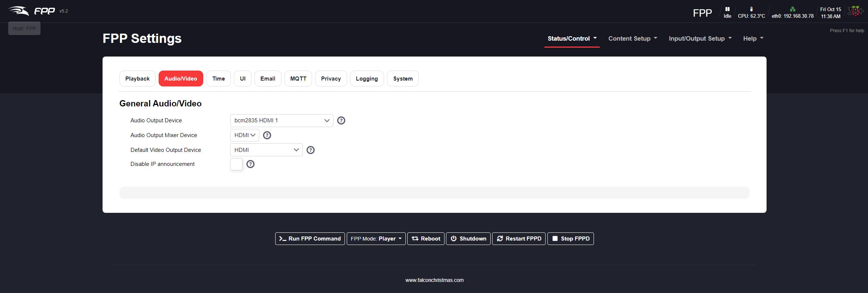Click help icon for Audio Output Mixer Device

267,135
